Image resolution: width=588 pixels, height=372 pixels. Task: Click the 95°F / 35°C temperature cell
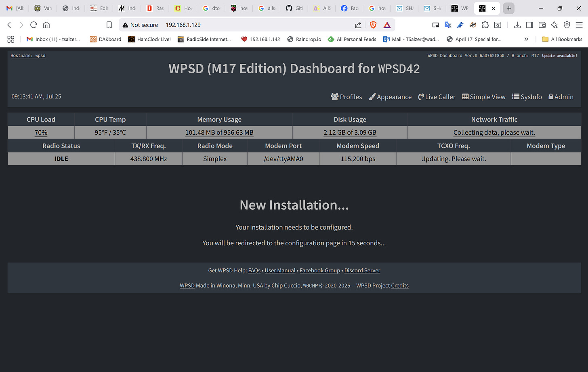pyautogui.click(x=110, y=132)
